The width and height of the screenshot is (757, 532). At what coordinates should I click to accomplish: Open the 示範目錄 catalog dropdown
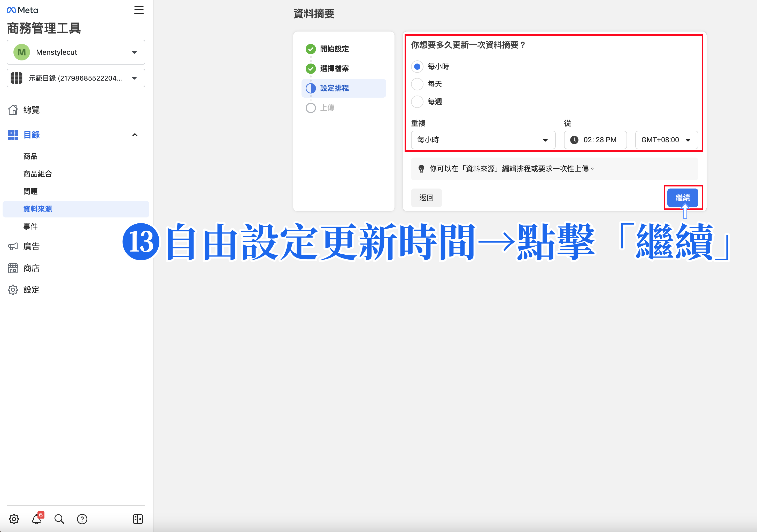point(76,78)
